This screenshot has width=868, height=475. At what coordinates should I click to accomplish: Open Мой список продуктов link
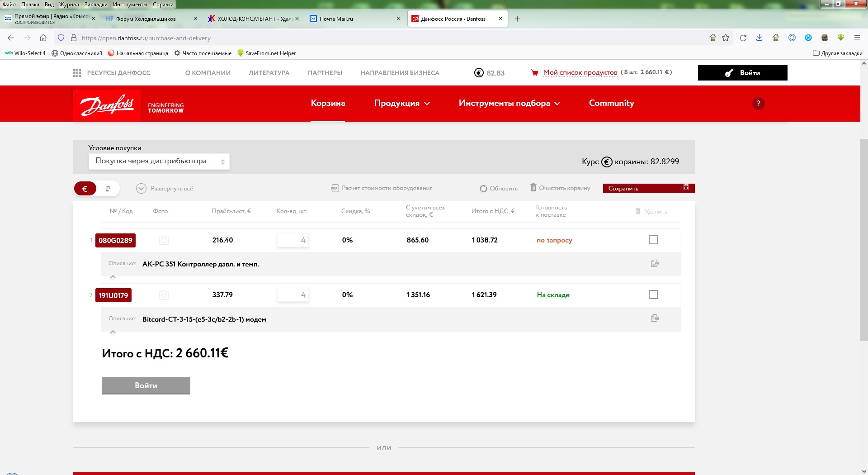pyautogui.click(x=580, y=72)
